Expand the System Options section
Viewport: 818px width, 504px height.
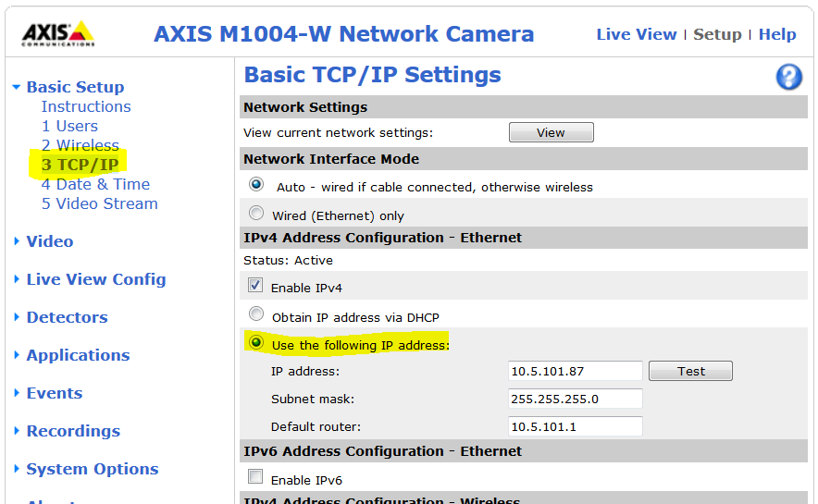pyautogui.click(x=18, y=469)
